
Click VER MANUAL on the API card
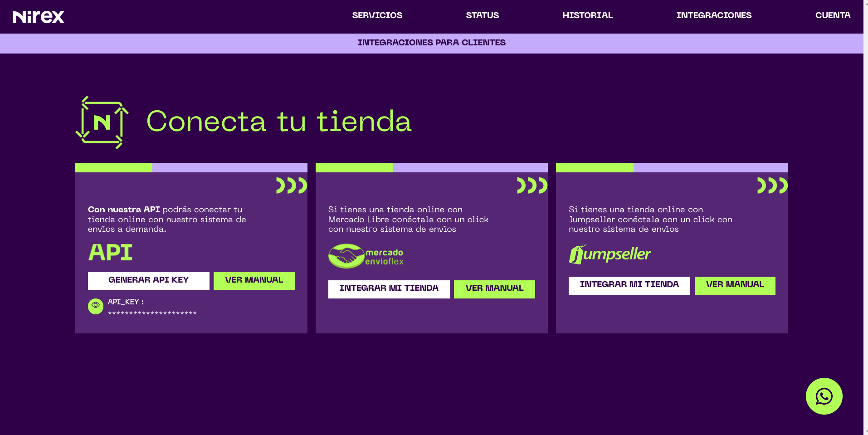(254, 281)
